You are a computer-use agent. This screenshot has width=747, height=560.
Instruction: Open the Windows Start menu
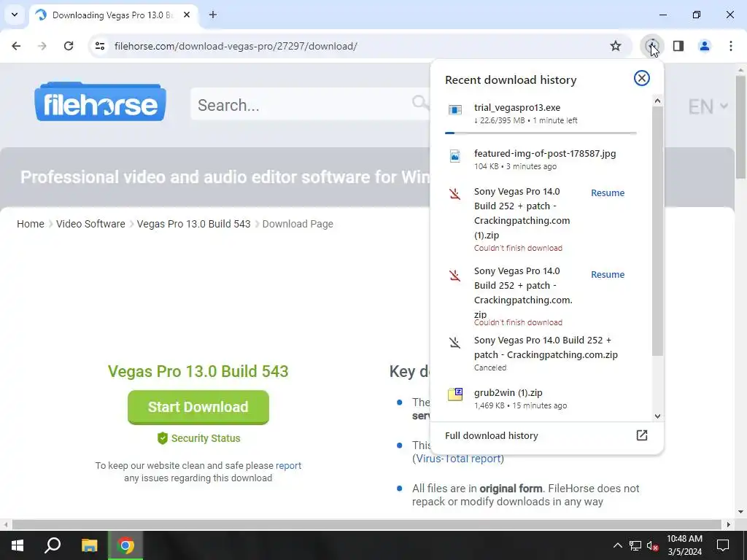pos(18,545)
